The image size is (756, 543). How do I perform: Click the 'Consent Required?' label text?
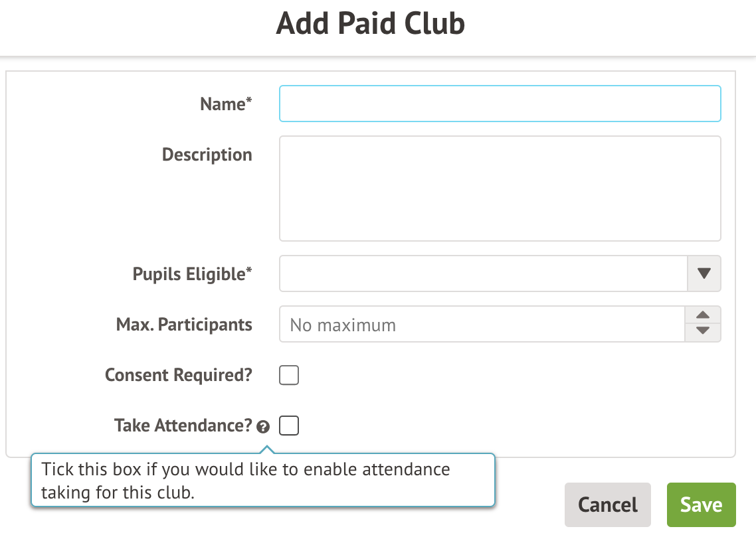(x=179, y=375)
